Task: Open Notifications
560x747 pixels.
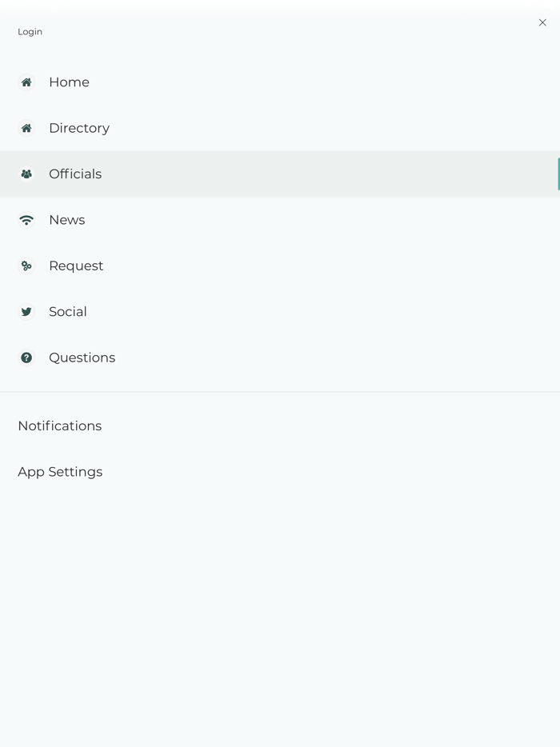Action: tap(60, 426)
